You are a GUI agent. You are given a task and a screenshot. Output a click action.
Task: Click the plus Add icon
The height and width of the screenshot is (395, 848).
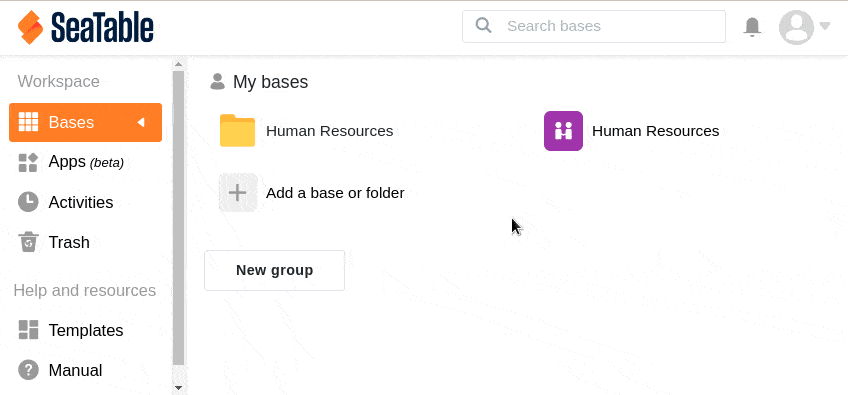pos(238,193)
